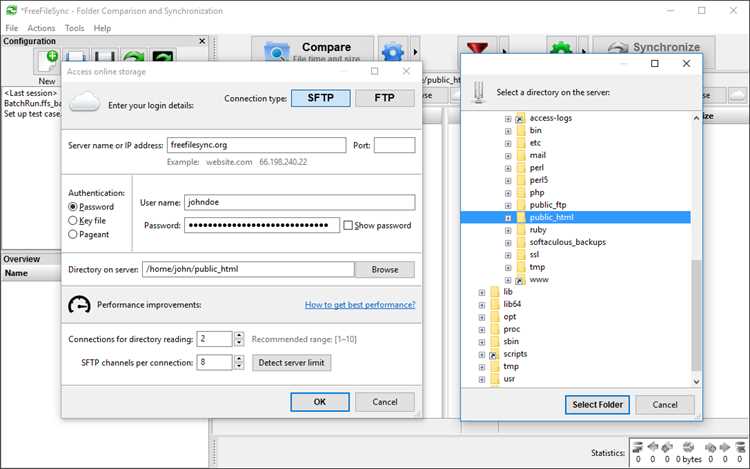Select the ruby folder in tree
Screen dimensions: 750x469
538,230
